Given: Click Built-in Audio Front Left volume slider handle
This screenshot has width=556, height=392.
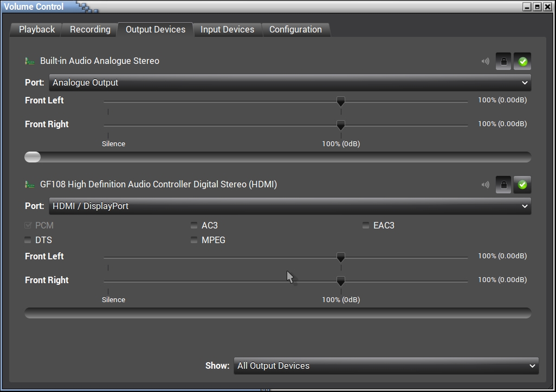Looking at the screenshot, I should tap(340, 101).
